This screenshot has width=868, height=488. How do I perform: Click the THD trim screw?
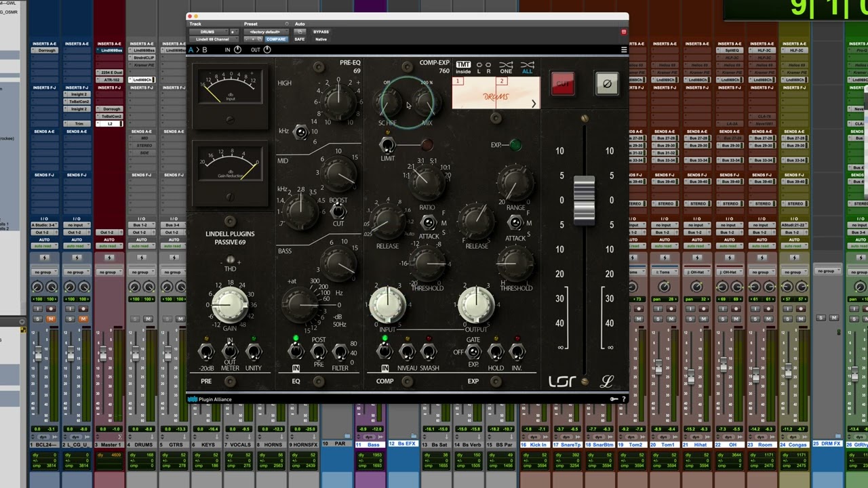[x=231, y=260]
